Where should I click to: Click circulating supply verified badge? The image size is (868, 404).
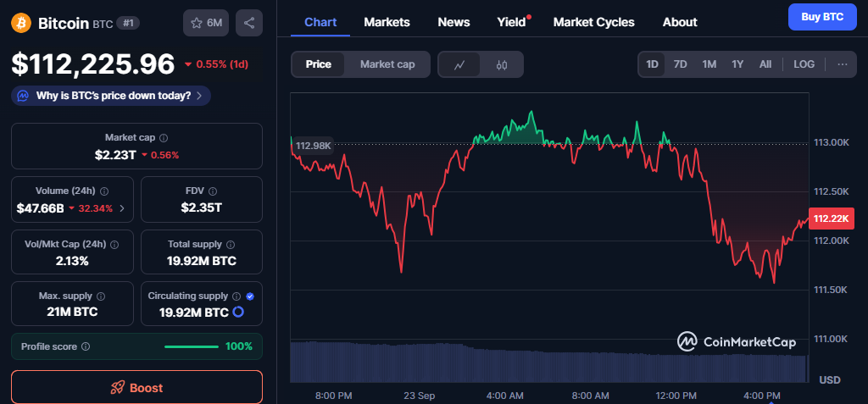point(250,296)
